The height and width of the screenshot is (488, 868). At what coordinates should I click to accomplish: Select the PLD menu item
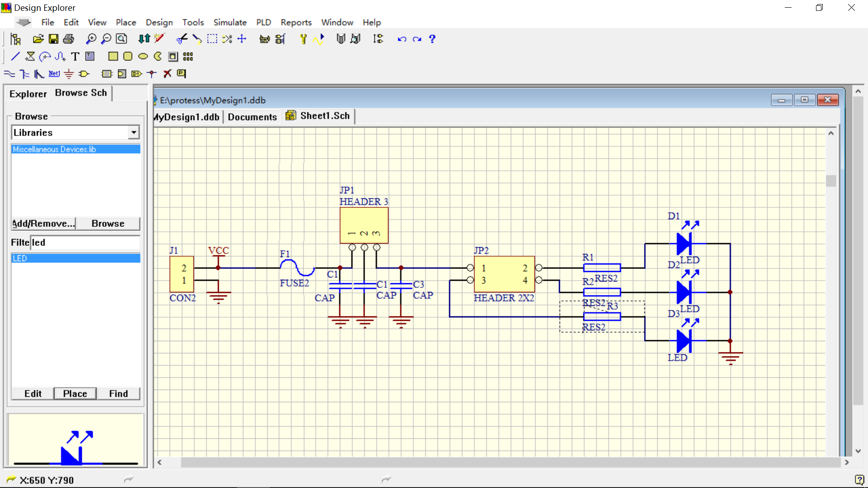tap(262, 22)
